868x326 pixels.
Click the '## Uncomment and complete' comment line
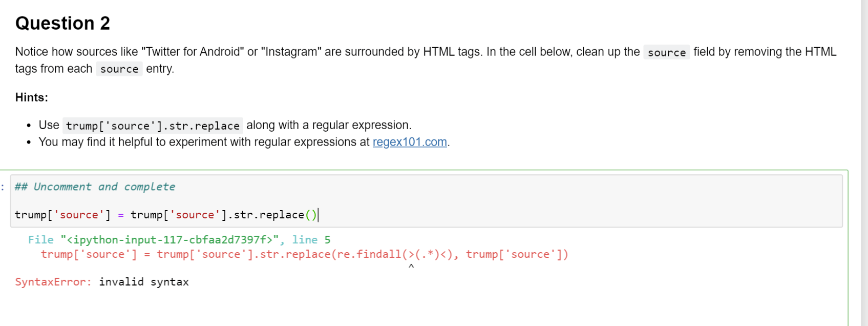click(x=95, y=187)
